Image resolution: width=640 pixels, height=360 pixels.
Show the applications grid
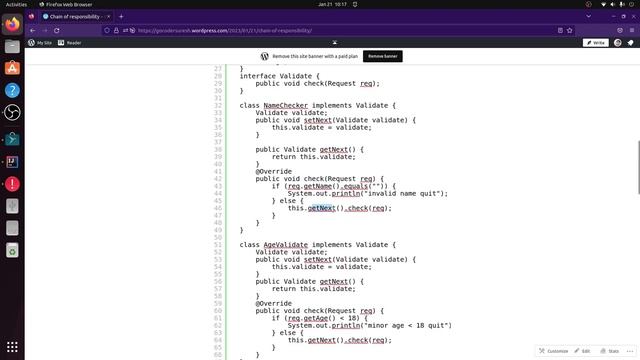12,347
